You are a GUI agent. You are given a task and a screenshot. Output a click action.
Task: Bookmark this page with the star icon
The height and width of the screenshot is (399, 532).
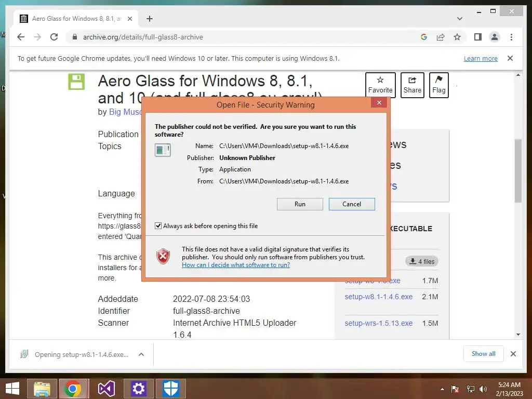coord(457,37)
